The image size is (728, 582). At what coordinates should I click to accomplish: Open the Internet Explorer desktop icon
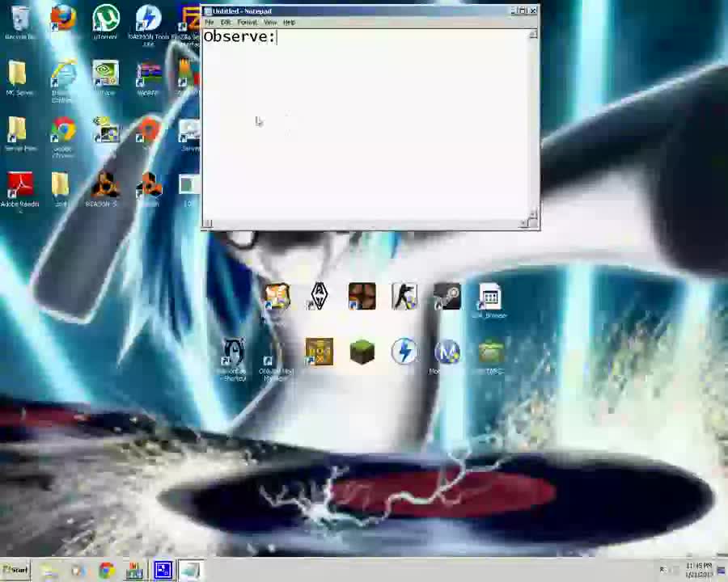pyautogui.click(x=63, y=75)
